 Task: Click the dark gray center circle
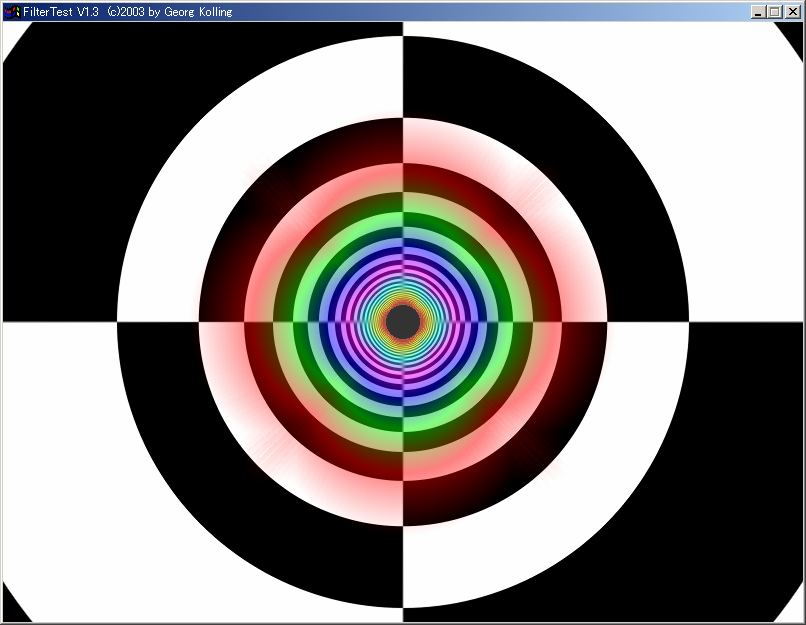tap(403, 322)
